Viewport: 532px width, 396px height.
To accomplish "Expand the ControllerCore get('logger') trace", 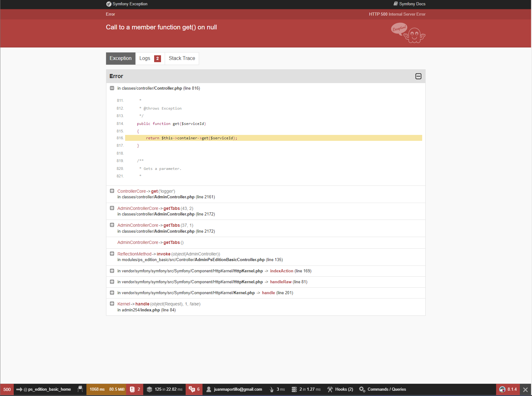I will [112, 191].
